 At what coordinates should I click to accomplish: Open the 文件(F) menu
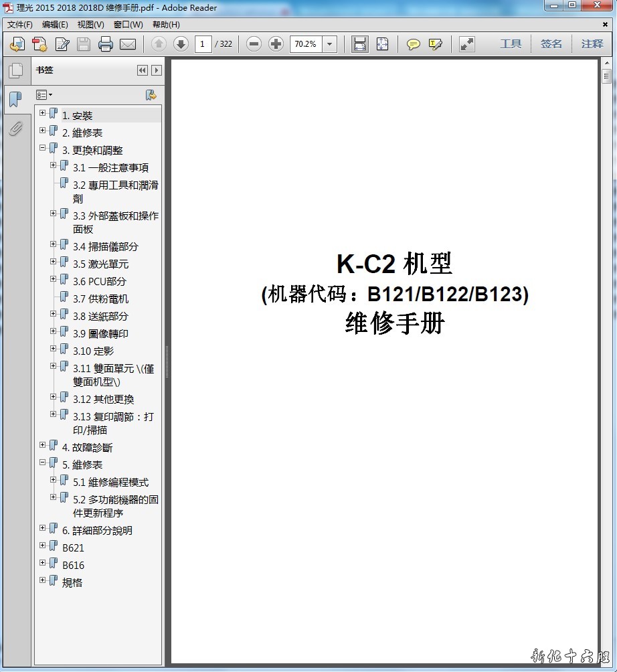pyautogui.click(x=20, y=25)
